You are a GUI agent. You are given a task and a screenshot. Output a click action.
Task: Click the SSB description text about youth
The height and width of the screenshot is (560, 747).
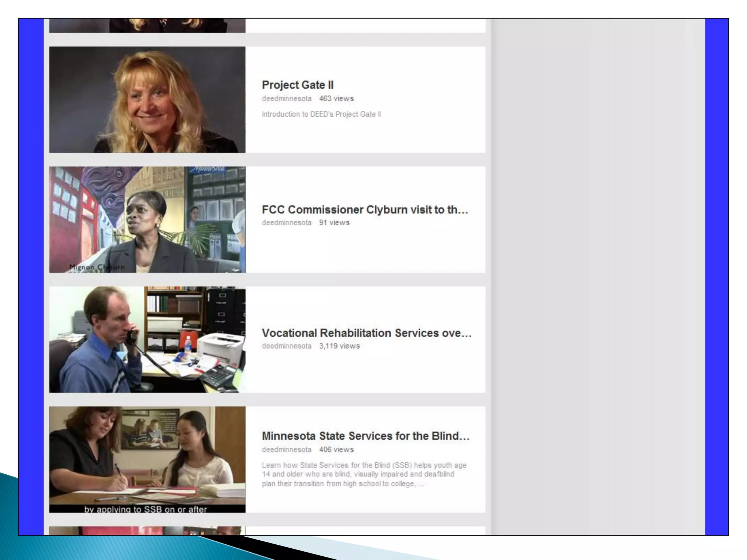[x=364, y=474]
